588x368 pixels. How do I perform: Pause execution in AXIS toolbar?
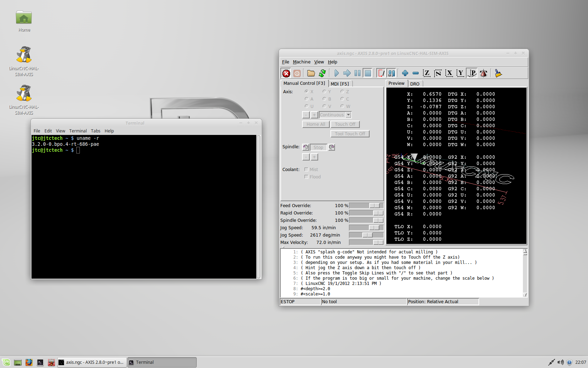[x=357, y=73]
